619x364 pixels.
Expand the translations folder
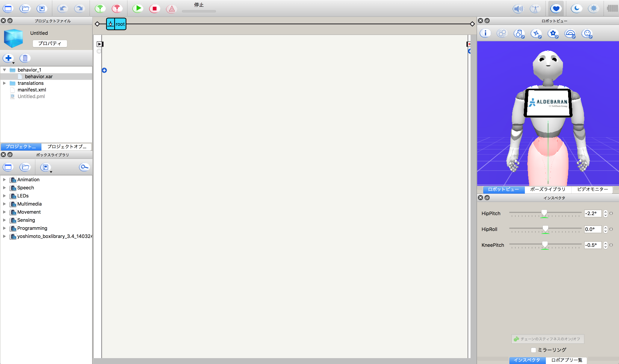tap(4, 83)
